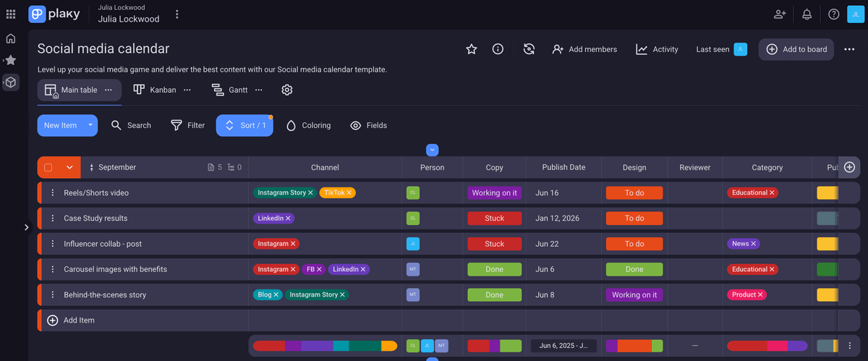Click Stuck status for Influencer collab post
This screenshot has height=361, width=868.
point(494,244)
